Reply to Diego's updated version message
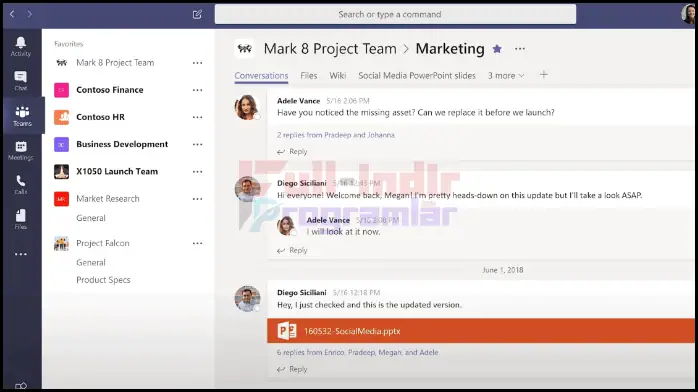 pyautogui.click(x=292, y=369)
